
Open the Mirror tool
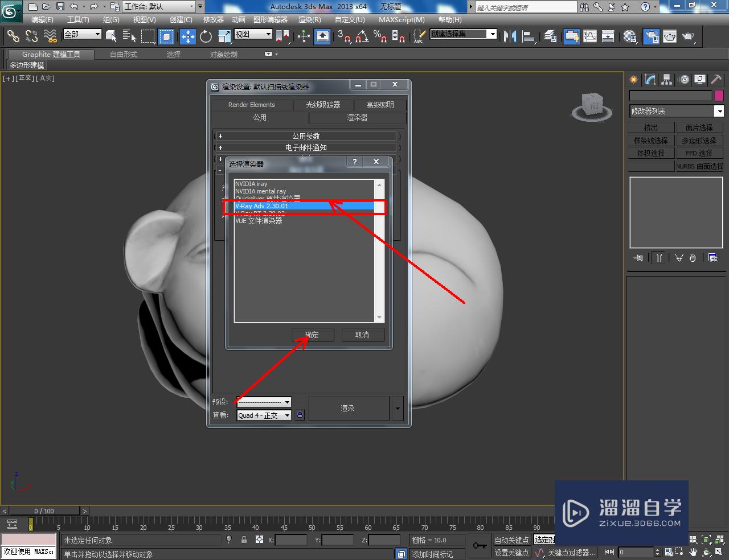pos(509,36)
